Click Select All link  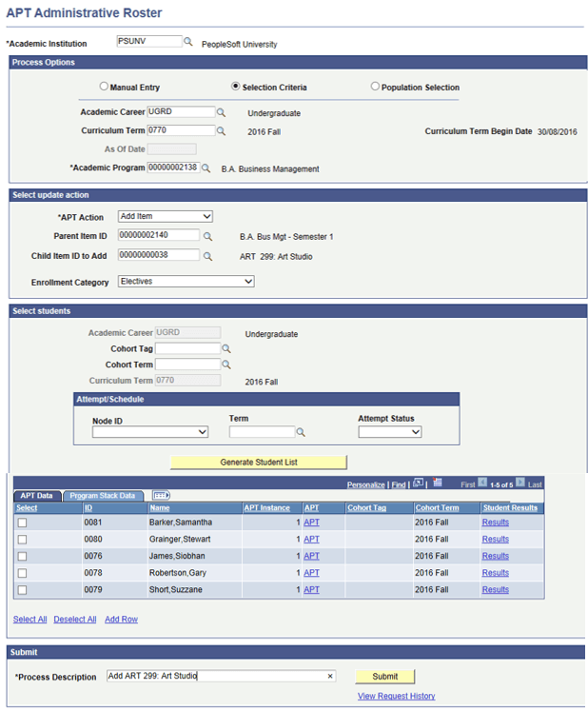(29, 619)
